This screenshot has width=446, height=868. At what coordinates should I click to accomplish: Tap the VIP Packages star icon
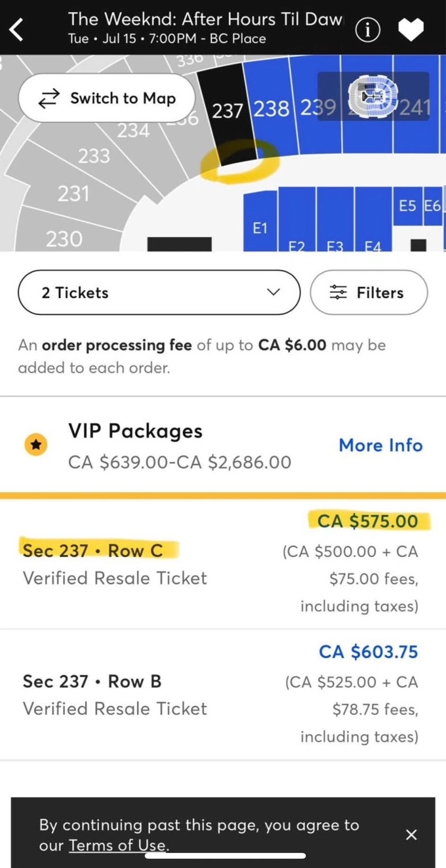[36, 445]
